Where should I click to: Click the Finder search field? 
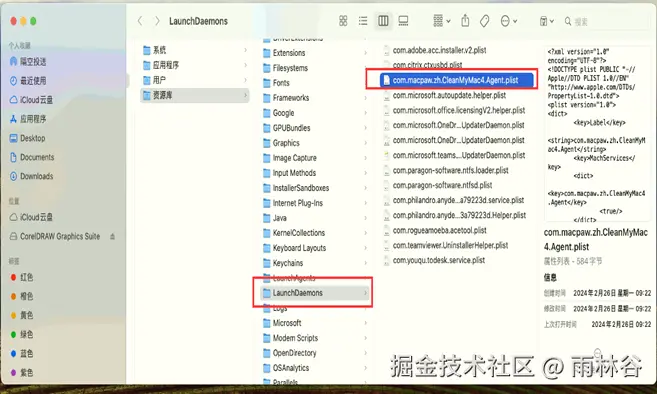607,21
